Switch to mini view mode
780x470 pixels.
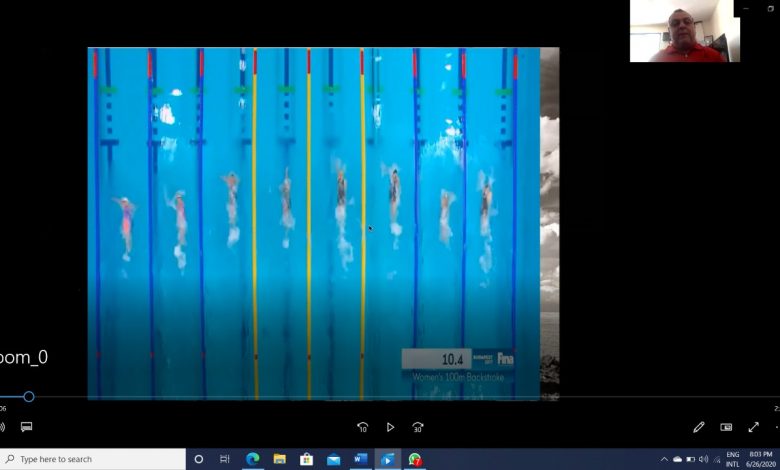coord(726,427)
